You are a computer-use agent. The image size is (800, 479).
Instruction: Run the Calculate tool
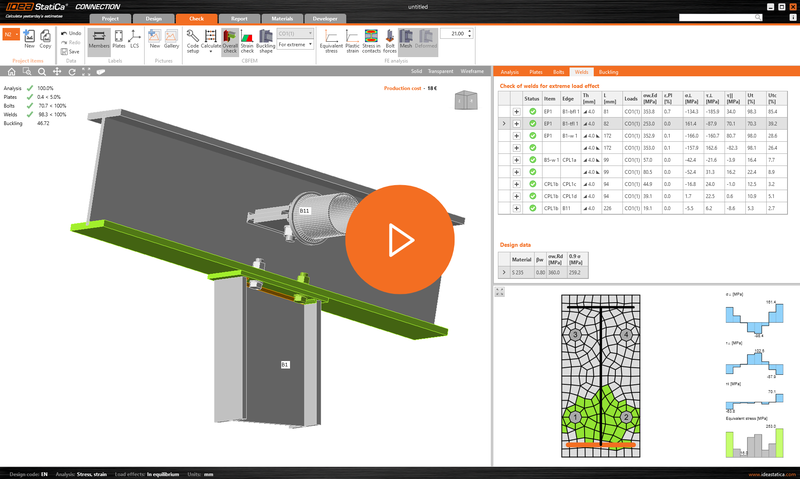point(211,39)
